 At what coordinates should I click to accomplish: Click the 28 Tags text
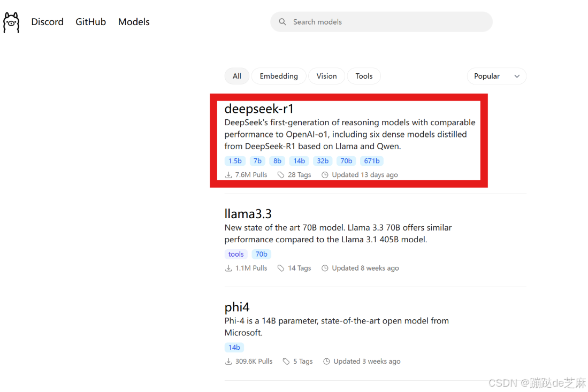point(300,175)
